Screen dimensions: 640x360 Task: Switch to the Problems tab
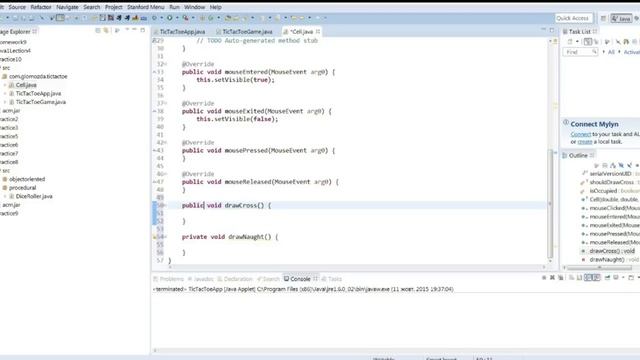(x=169, y=279)
